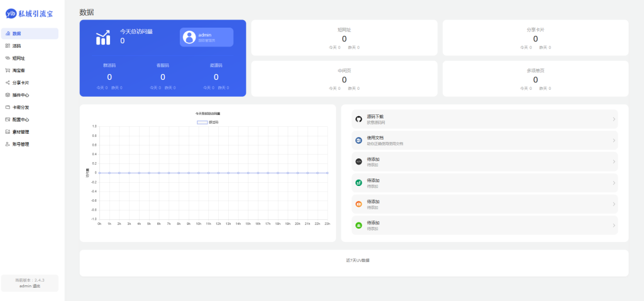Open 账号管理 in sidebar

21,144
